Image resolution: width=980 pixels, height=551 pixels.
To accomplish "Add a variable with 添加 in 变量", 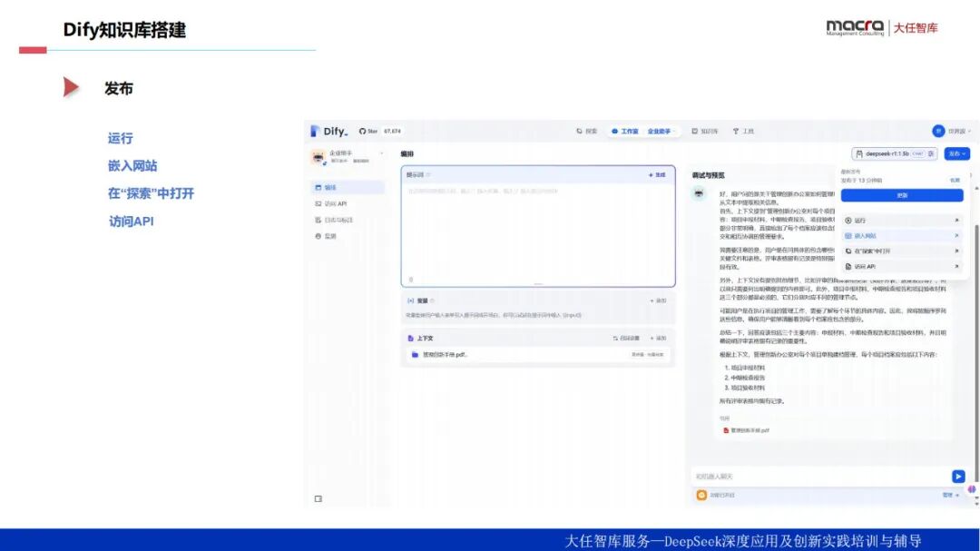I will [658, 300].
